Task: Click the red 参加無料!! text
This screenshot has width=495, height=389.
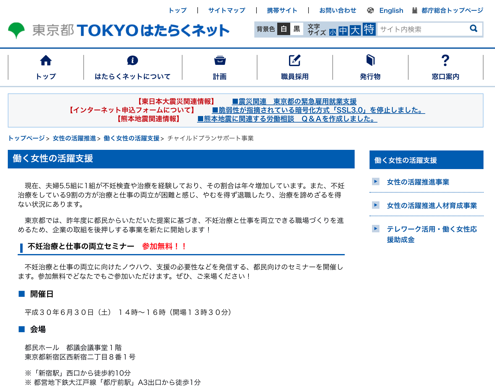Action: pyautogui.click(x=164, y=246)
